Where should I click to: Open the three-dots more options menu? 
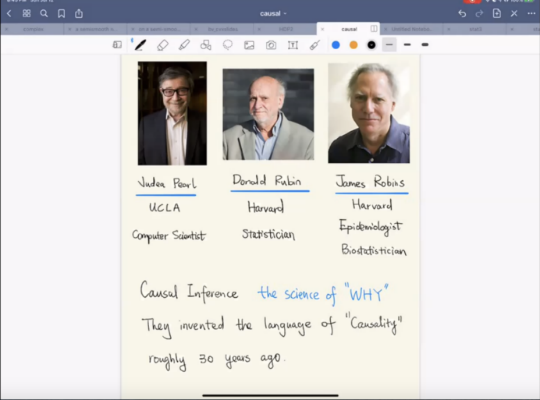pyautogui.click(x=531, y=13)
